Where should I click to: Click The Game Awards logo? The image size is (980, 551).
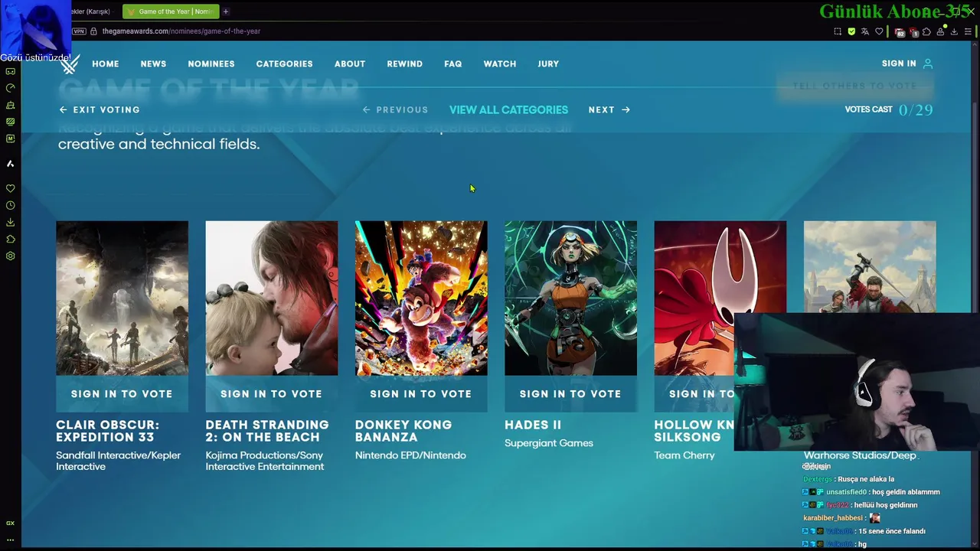click(x=70, y=64)
